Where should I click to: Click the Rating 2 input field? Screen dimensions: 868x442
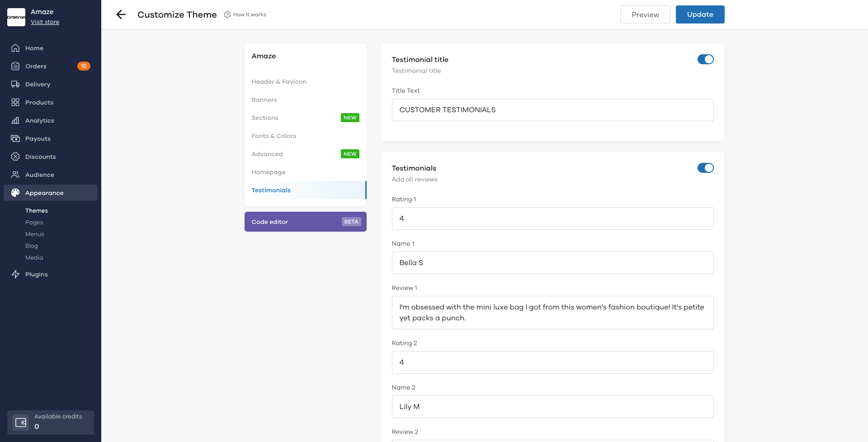(552, 362)
